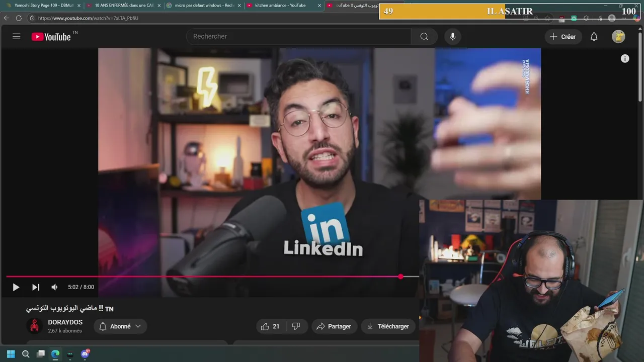The height and width of the screenshot is (362, 644).
Task: Open the Créer button
Action: [563, 37]
